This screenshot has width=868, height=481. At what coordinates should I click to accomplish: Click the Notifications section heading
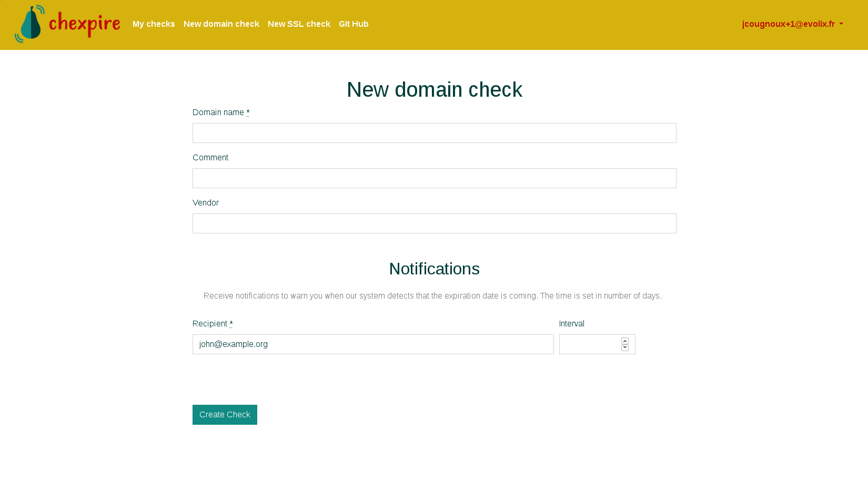(x=434, y=269)
